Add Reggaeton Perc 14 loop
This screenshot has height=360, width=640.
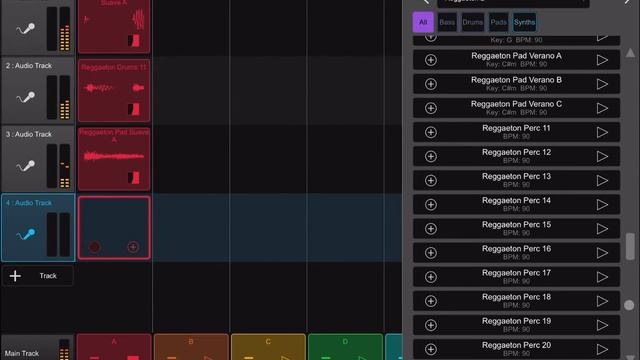431,204
